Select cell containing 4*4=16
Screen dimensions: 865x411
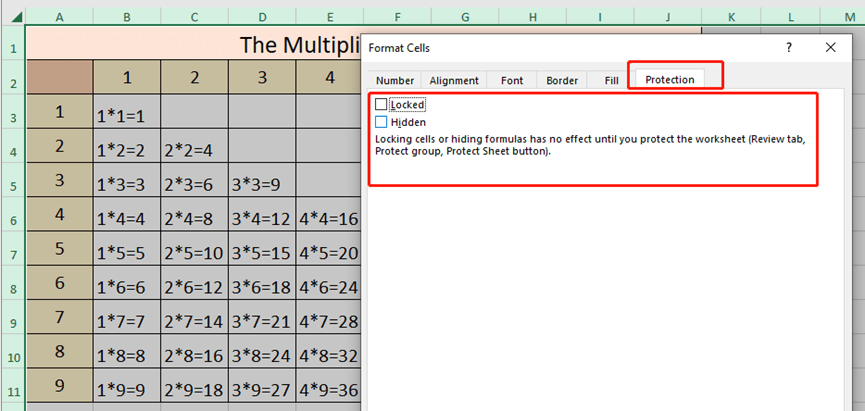pos(330,215)
